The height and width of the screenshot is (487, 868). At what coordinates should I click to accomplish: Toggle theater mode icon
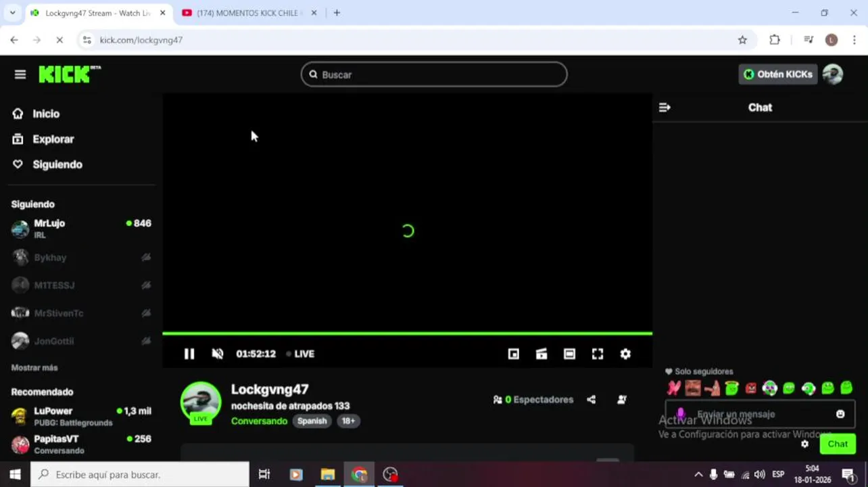pos(570,354)
